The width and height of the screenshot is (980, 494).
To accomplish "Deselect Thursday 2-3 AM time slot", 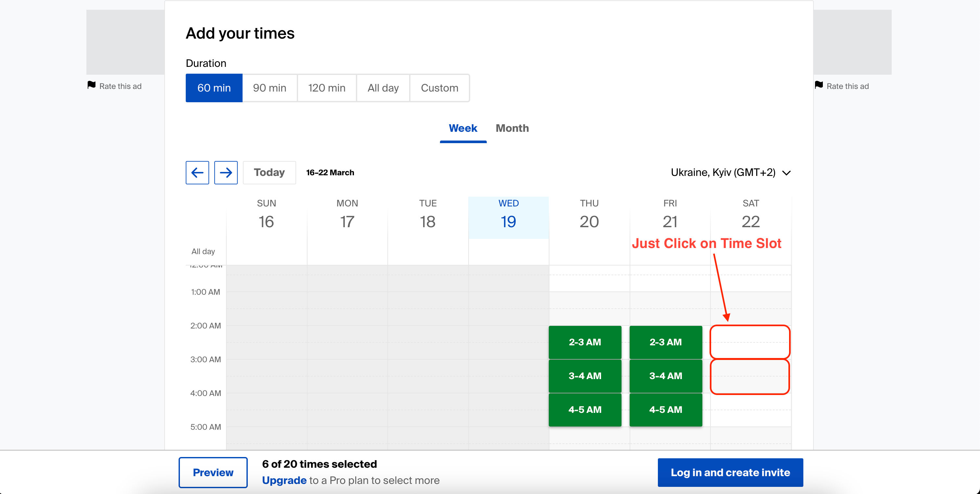I will [585, 342].
